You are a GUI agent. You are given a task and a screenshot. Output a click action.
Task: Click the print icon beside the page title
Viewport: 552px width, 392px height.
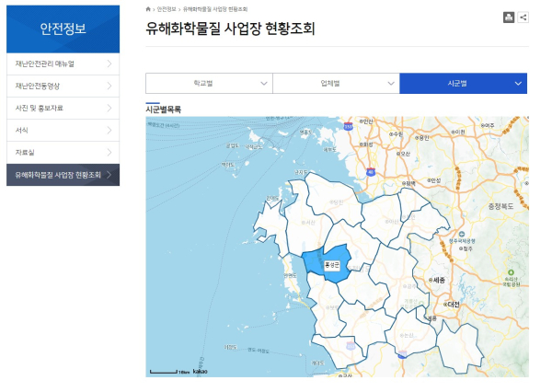click(509, 17)
